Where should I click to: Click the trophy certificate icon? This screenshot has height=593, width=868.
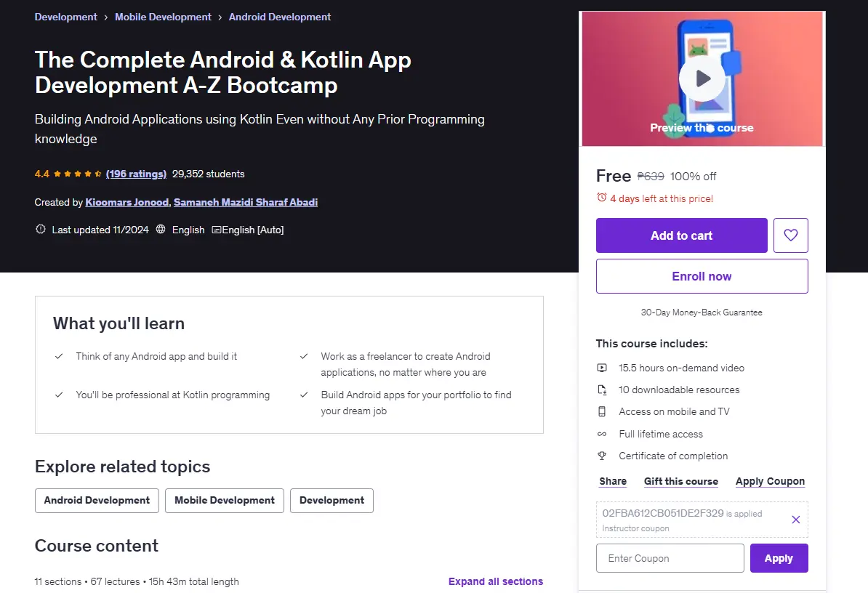pyautogui.click(x=602, y=456)
